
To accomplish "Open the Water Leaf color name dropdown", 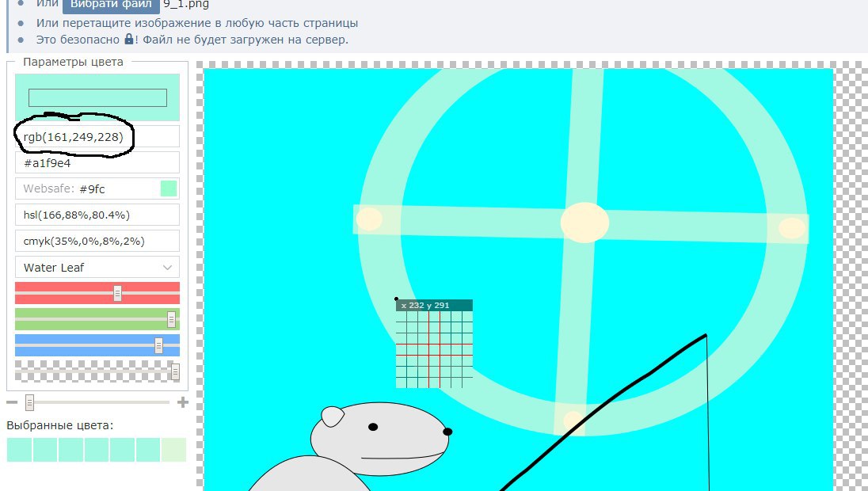I will [97, 268].
